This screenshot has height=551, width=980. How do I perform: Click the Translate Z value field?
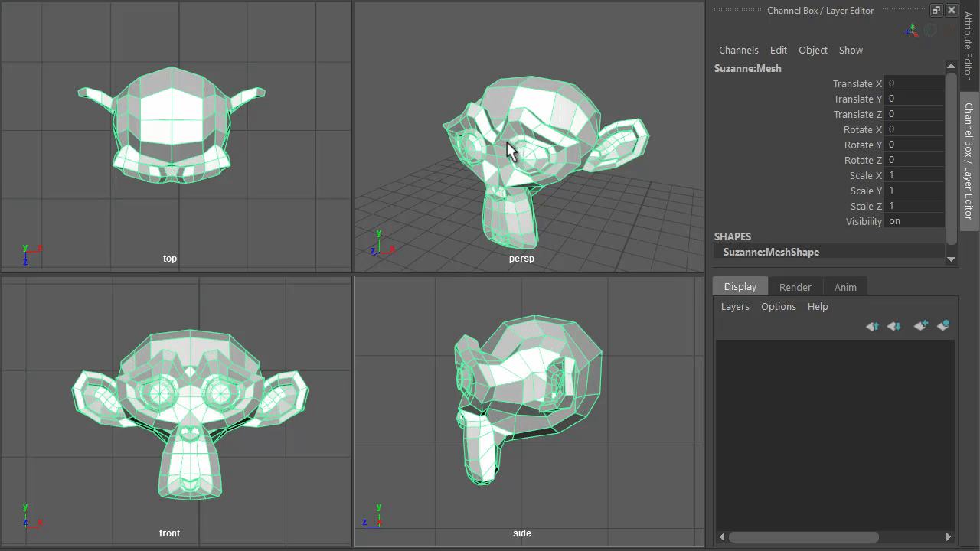(914, 114)
